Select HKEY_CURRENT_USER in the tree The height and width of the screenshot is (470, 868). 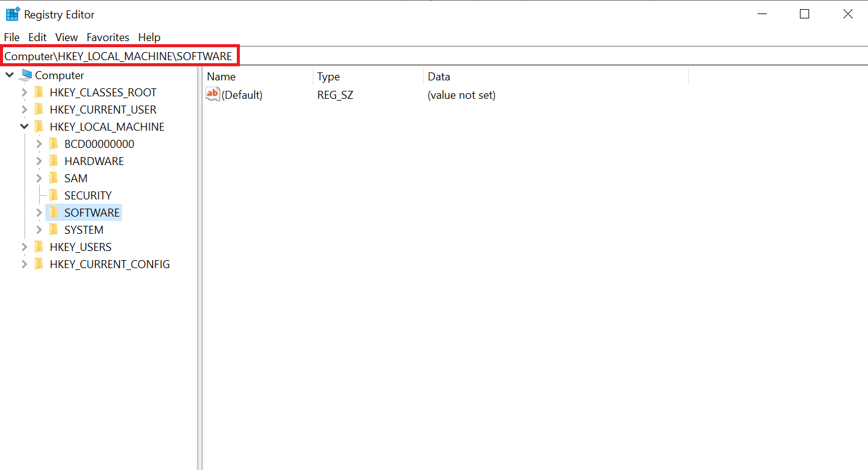(103, 110)
